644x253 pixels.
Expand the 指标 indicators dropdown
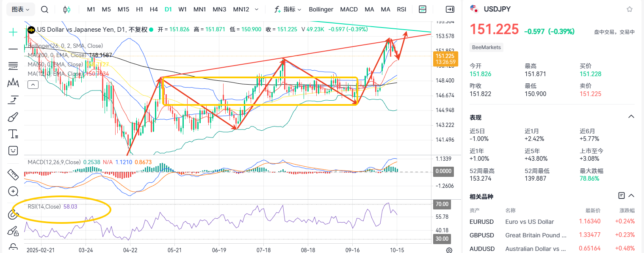(287, 9)
